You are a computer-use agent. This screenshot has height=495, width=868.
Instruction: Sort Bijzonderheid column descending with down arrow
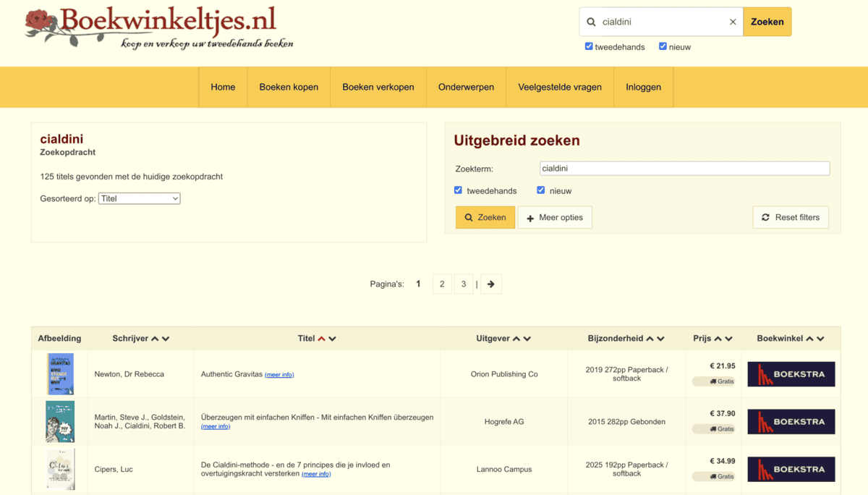click(661, 339)
